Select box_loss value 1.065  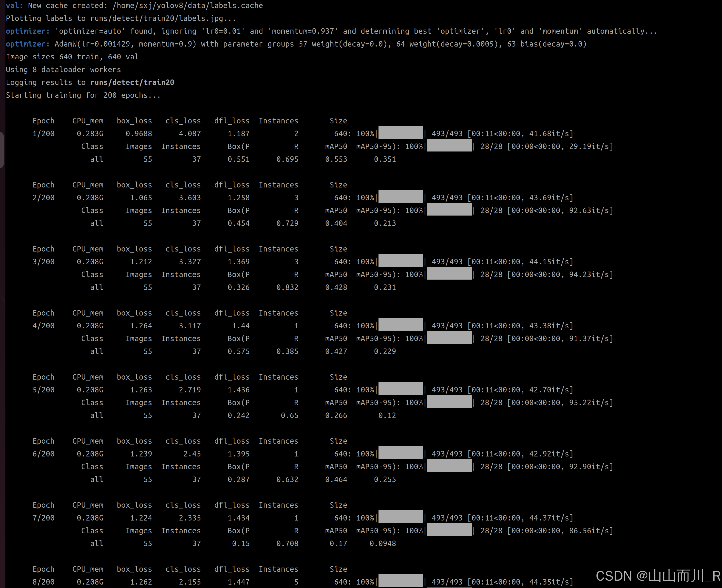[x=141, y=198]
